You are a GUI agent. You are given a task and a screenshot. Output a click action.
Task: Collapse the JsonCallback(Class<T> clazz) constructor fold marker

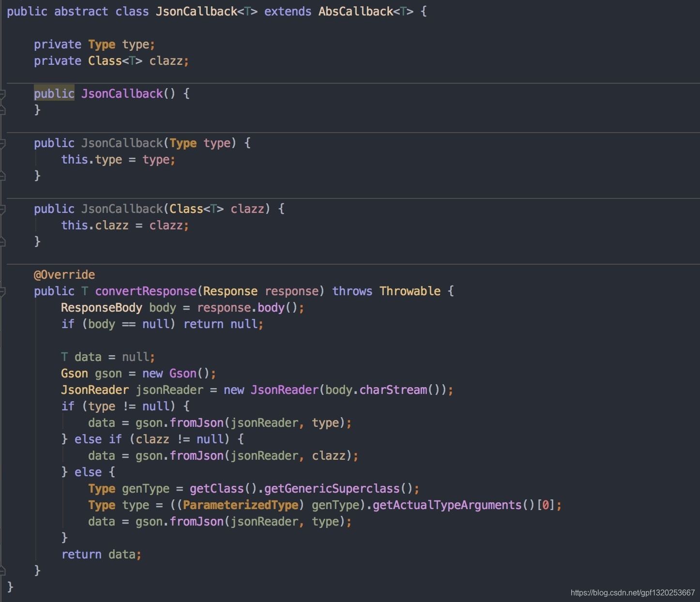click(2, 209)
